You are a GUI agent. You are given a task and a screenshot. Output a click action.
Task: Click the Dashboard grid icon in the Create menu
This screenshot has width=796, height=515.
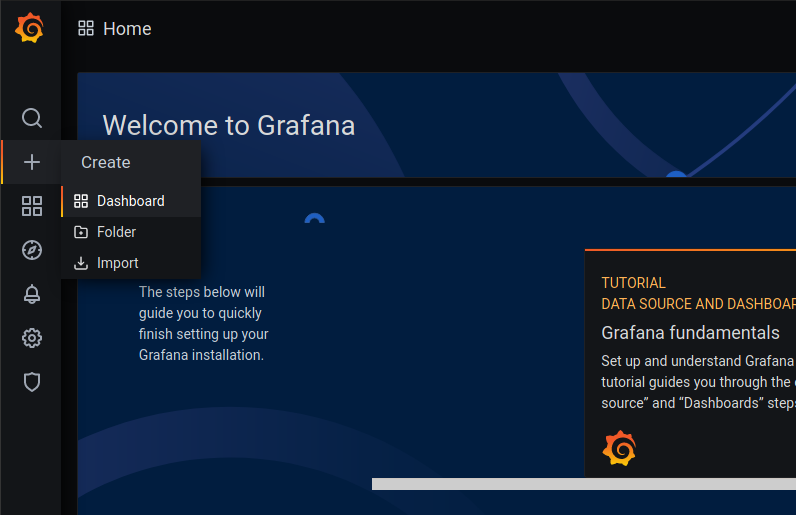[81, 201]
